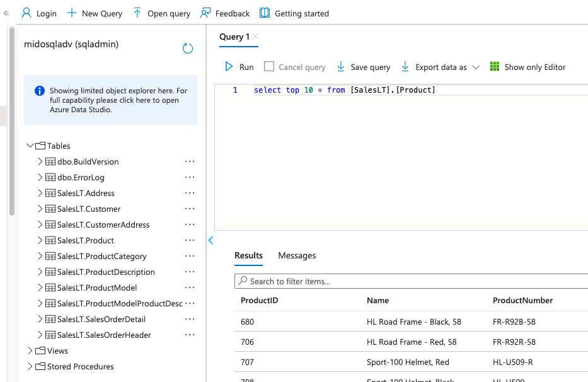Click the left sidebar vertical scrollbar
This screenshot has width=588, height=382.
12,121
